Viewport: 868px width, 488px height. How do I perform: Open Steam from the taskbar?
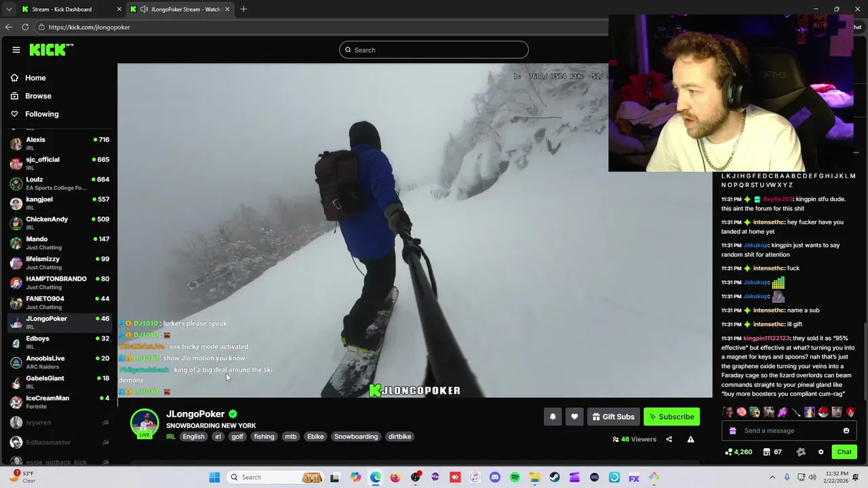coord(555,477)
